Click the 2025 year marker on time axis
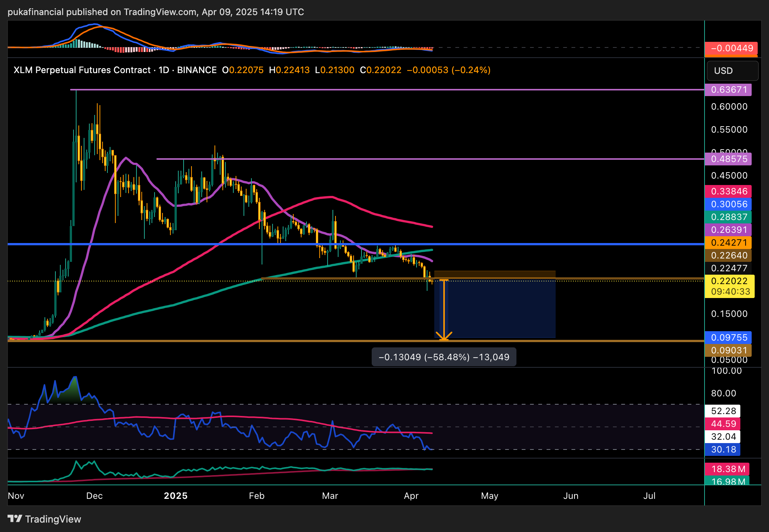769x532 pixels. (176, 496)
